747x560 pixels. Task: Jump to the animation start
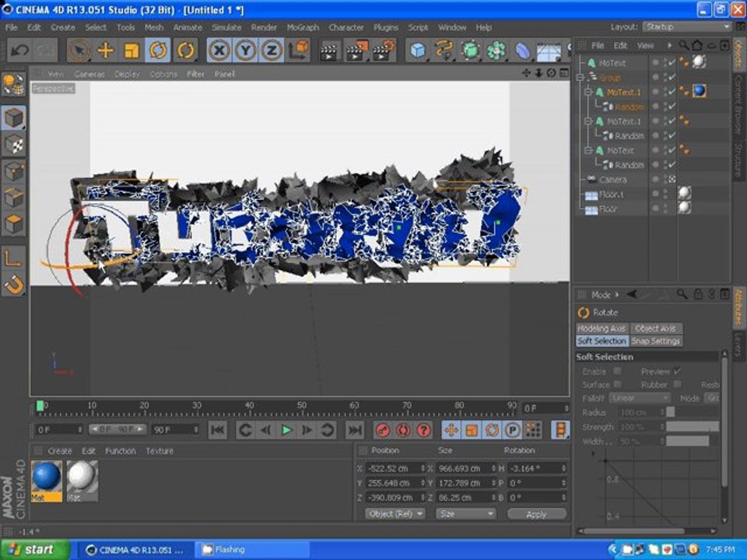tap(218, 430)
